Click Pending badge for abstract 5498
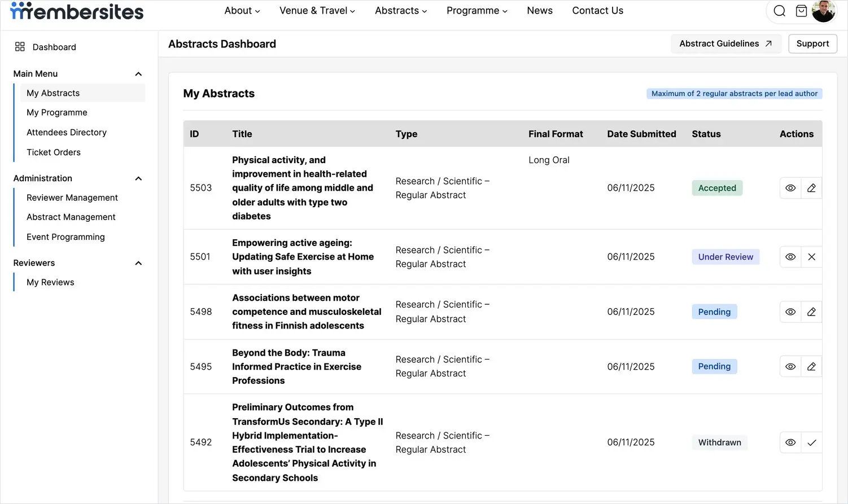 pos(714,312)
